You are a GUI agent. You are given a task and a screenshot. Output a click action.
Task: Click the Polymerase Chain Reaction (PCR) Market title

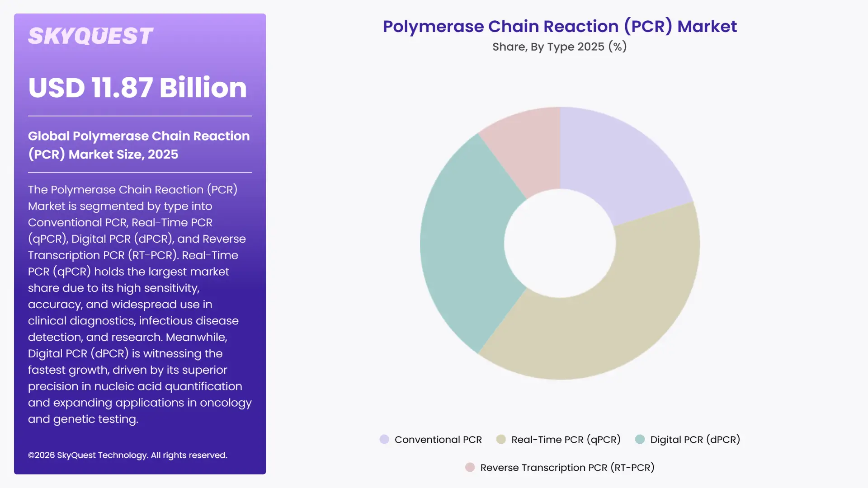point(560,26)
